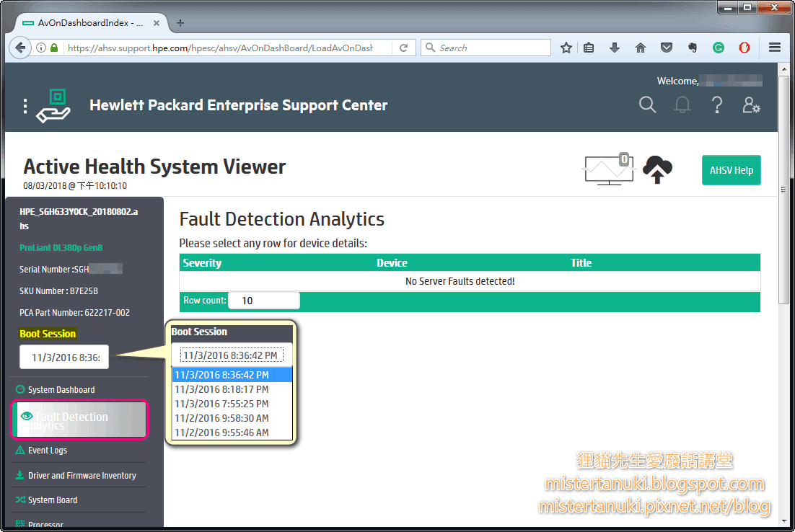
Task: Select Fault Detection Analytics in the sidebar
Action: [x=79, y=420]
